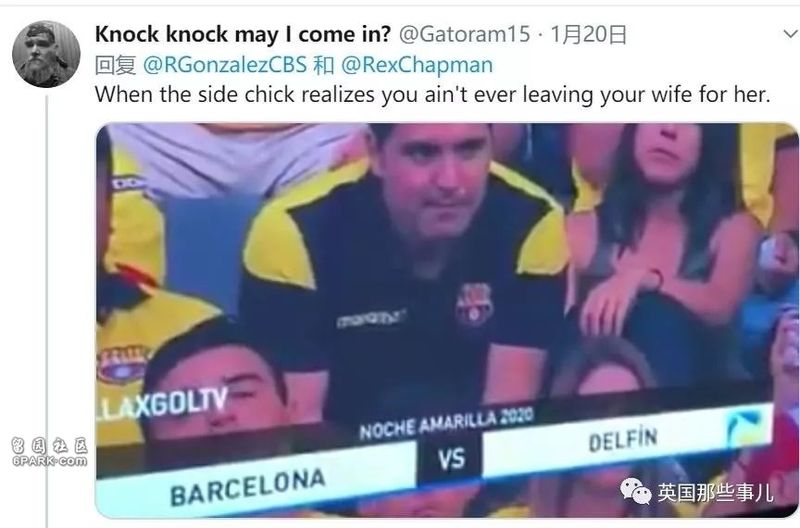
Task: Click the NOCHE AMARILLA 2020 caption
Action: (x=446, y=423)
